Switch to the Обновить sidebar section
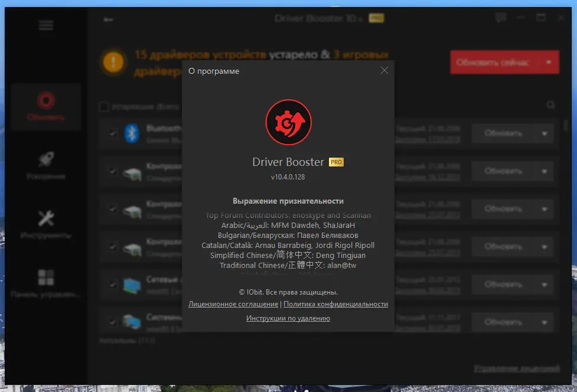This screenshot has height=392, width=577. pos(45,106)
